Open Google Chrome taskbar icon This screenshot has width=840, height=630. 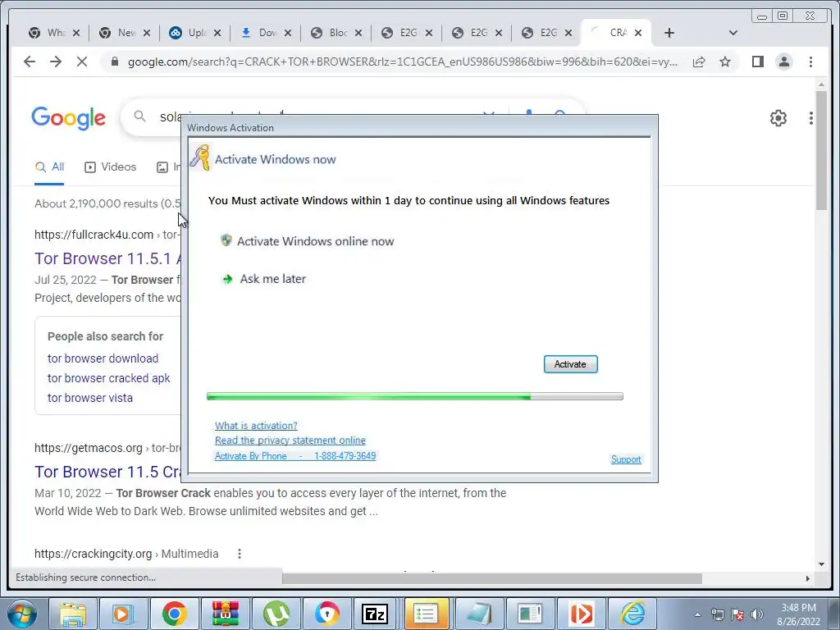coord(174,614)
